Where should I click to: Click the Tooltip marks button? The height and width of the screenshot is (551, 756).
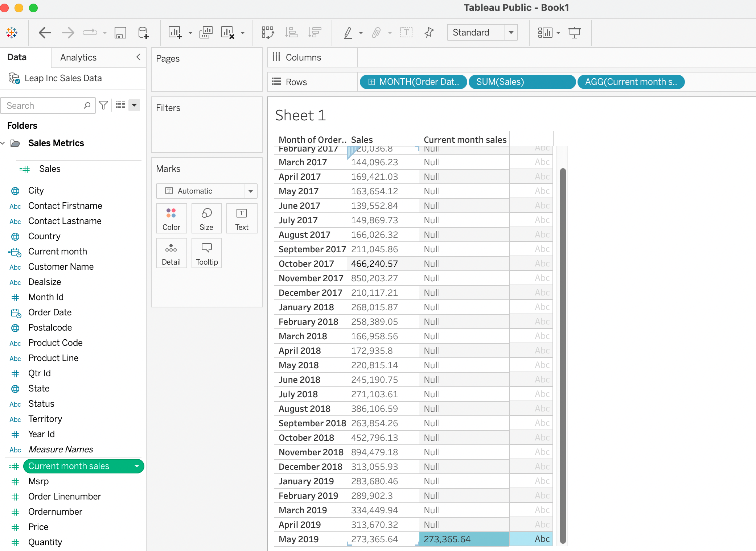coord(206,253)
